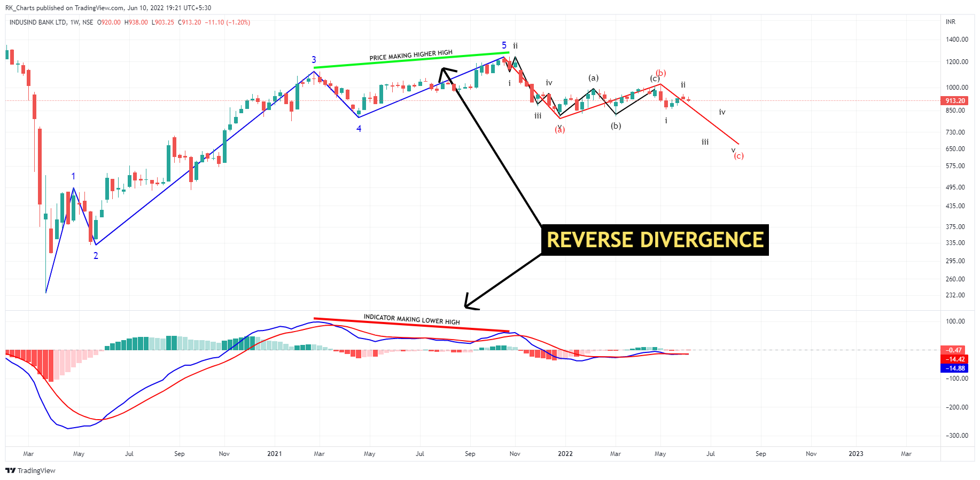
Task: Click the 2023 label on the time axis
Action: (x=855, y=454)
